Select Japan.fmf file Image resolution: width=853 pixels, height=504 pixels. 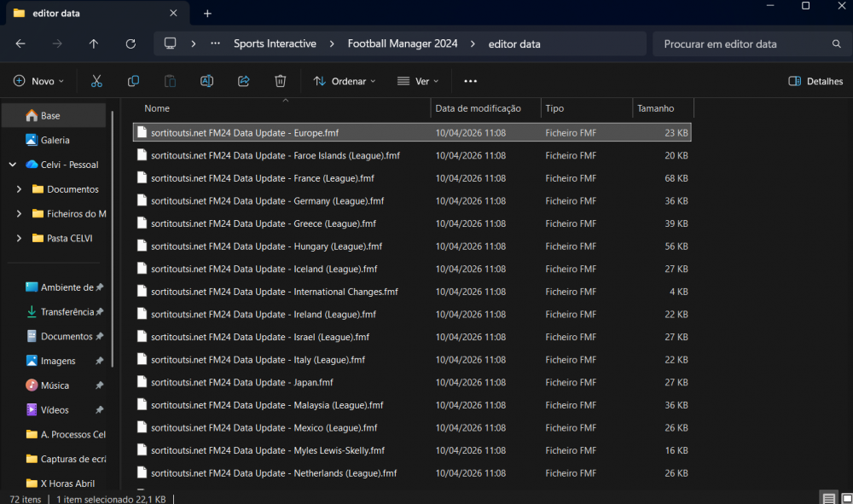click(412, 382)
